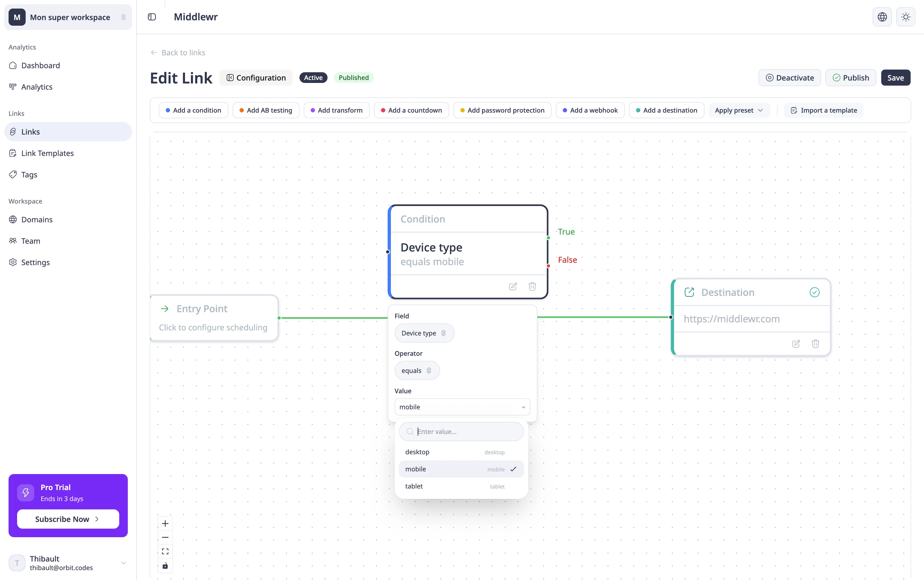
Task: Go to Link Templates
Action: [x=68, y=153]
